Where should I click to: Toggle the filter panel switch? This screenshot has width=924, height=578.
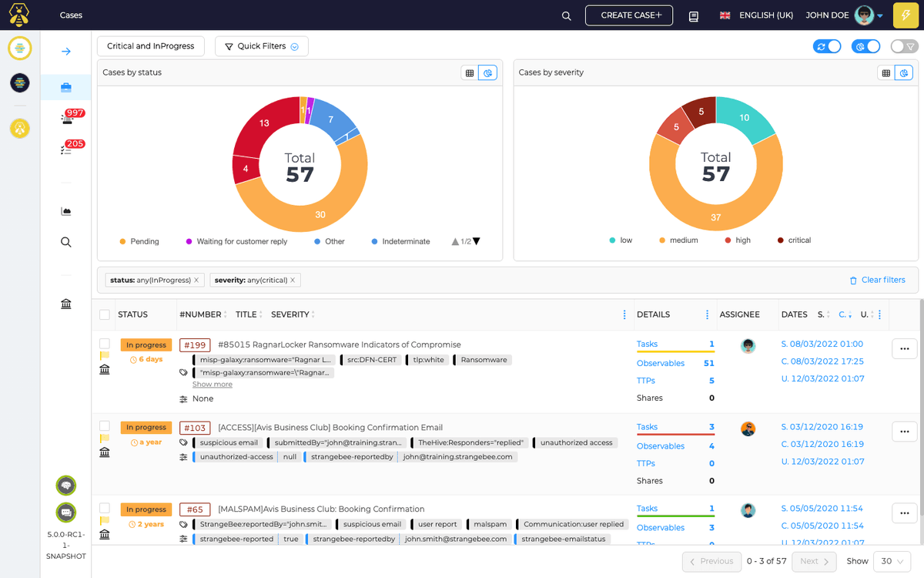click(x=905, y=46)
